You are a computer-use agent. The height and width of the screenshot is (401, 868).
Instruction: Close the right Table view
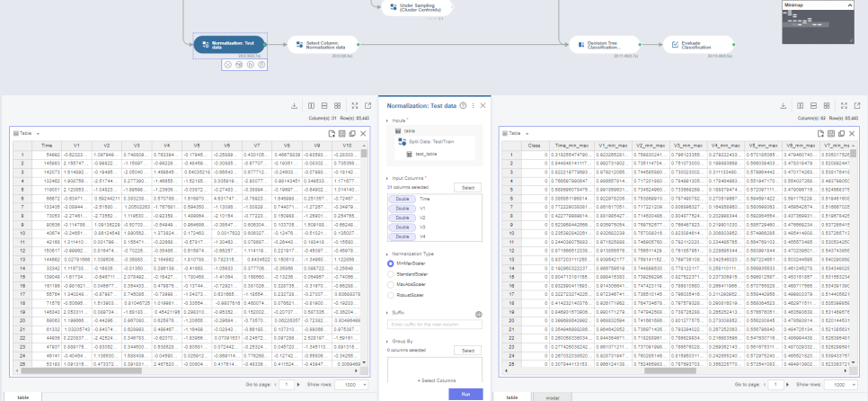click(x=852, y=133)
